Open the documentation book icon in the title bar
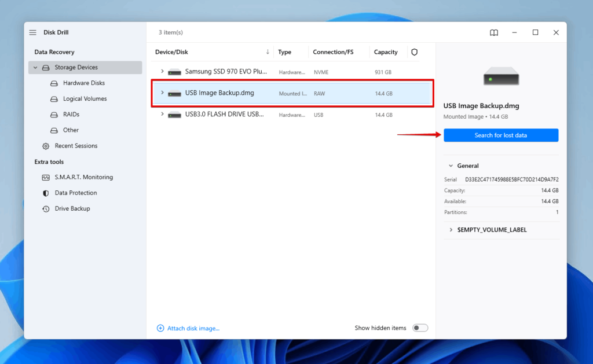 [x=493, y=33]
